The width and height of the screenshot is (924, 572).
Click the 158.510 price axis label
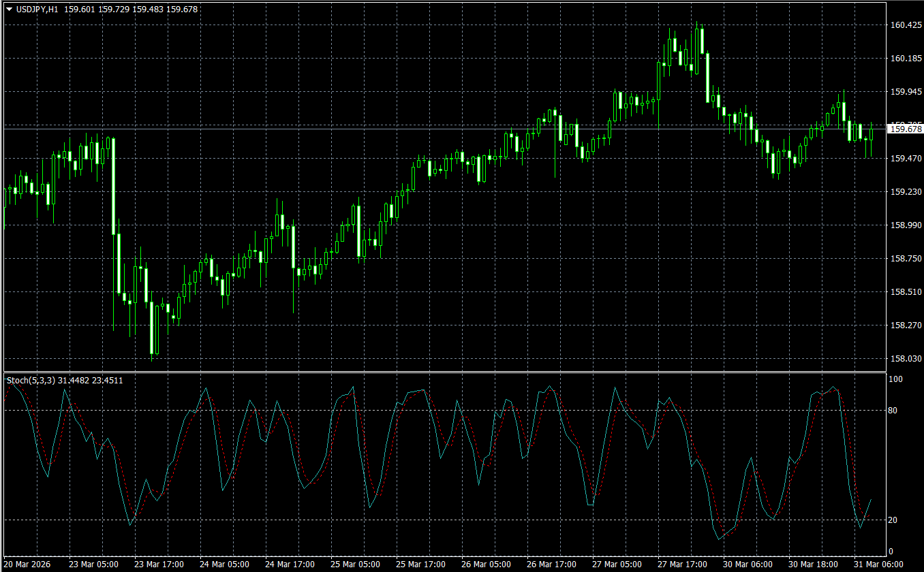coord(906,292)
